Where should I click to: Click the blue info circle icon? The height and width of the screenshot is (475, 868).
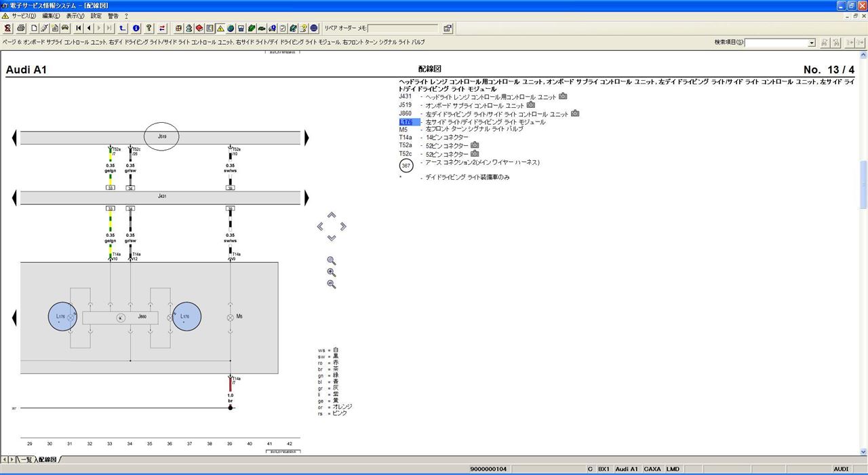[136, 28]
